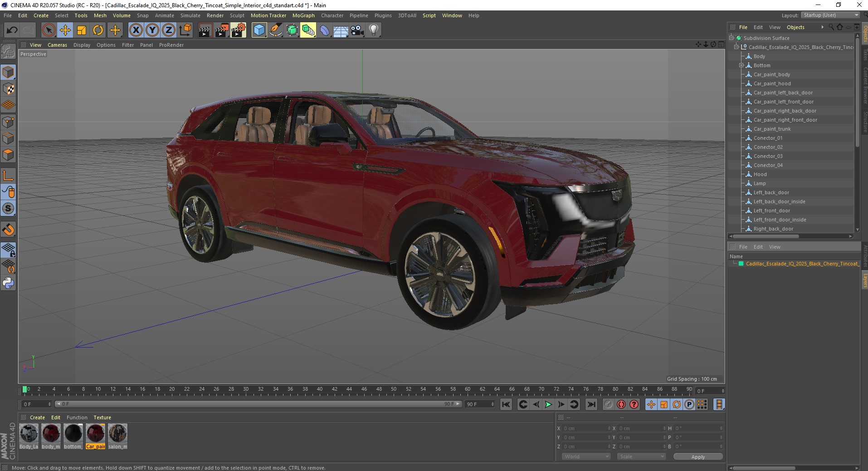This screenshot has width=868, height=471.
Task: Click the timeline frame range slider
Action: pyautogui.click(x=258, y=404)
